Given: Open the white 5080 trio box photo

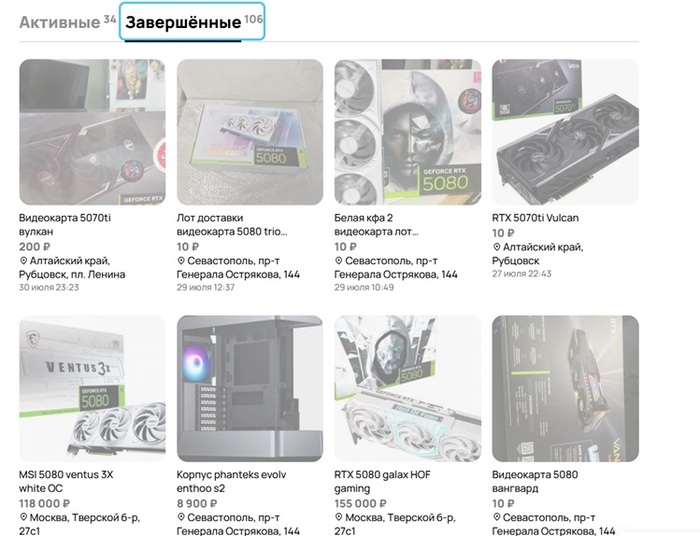Looking at the screenshot, I should pos(250,132).
